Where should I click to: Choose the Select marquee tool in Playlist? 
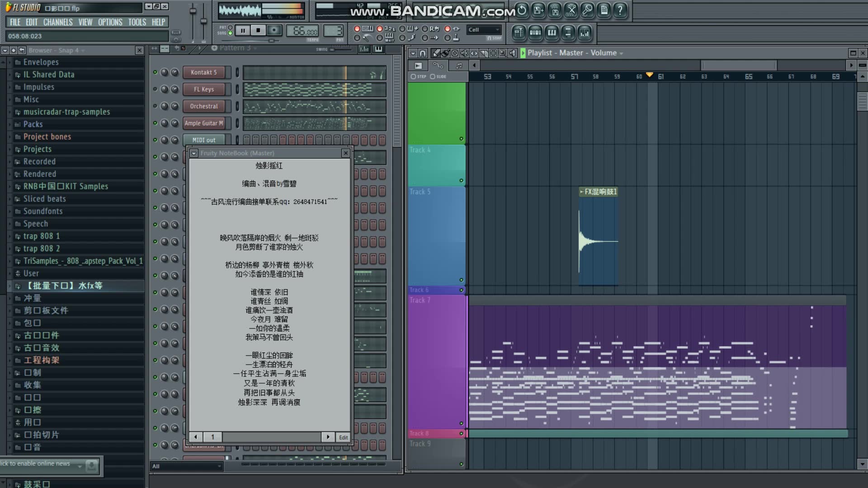tap(493, 53)
